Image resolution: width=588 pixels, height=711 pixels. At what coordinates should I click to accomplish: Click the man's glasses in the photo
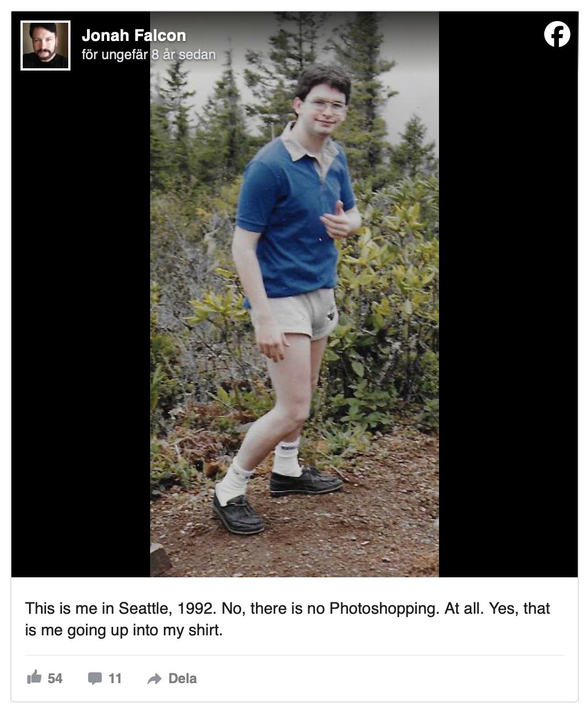click(x=326, y=106)
